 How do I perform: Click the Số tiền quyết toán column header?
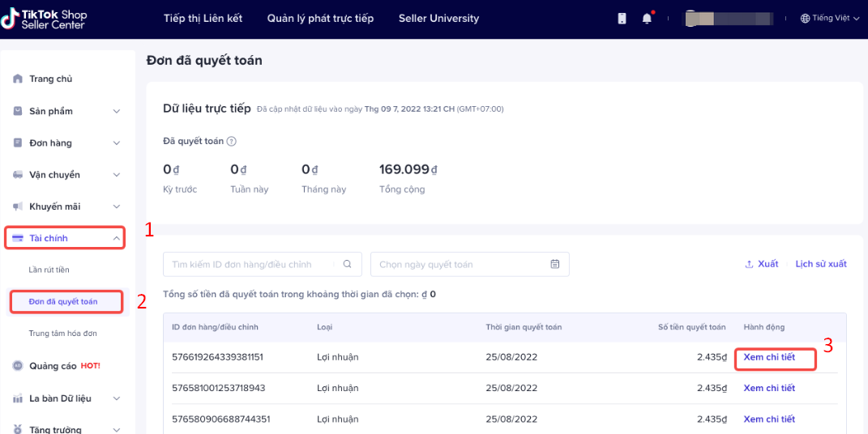click(692, 327)
